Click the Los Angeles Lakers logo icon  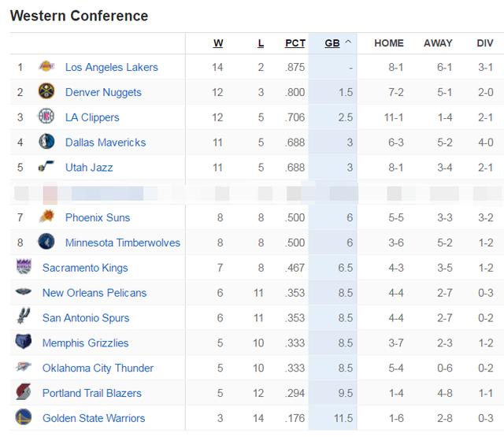tap(46, 66)
